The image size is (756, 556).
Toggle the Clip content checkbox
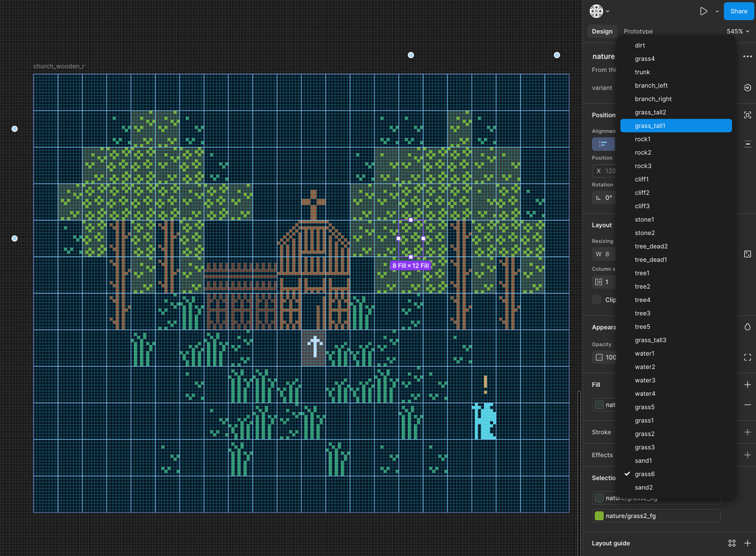tap(597, 300)
